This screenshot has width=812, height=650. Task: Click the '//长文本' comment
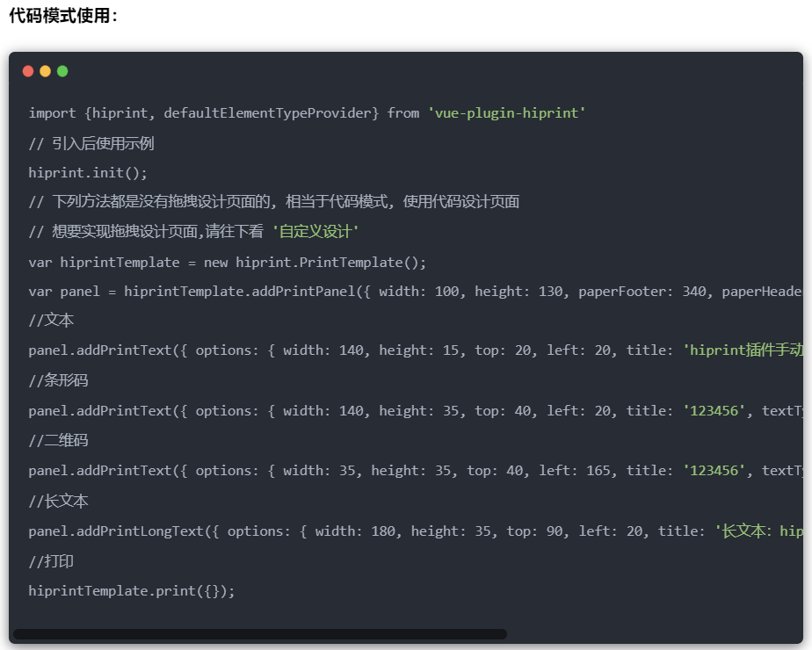click(58, 501)
